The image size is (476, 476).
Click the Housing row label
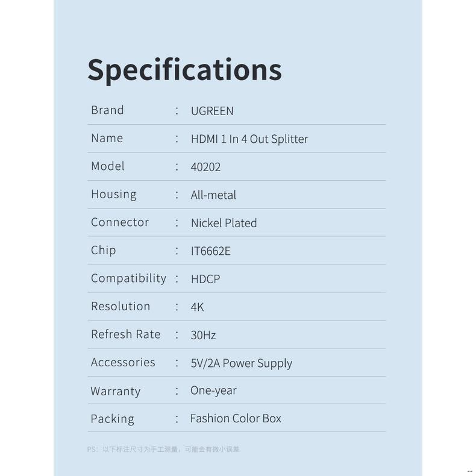(113, 194)
